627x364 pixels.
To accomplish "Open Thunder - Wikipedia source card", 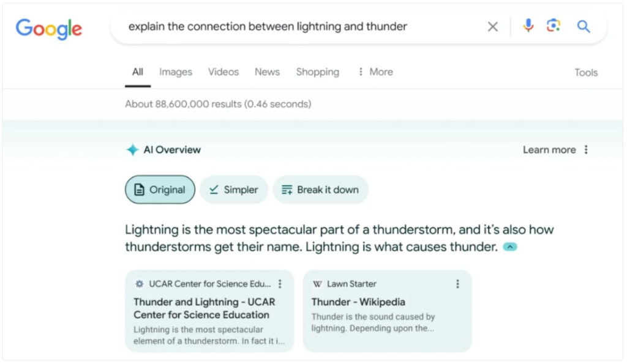I will [387, 311].
